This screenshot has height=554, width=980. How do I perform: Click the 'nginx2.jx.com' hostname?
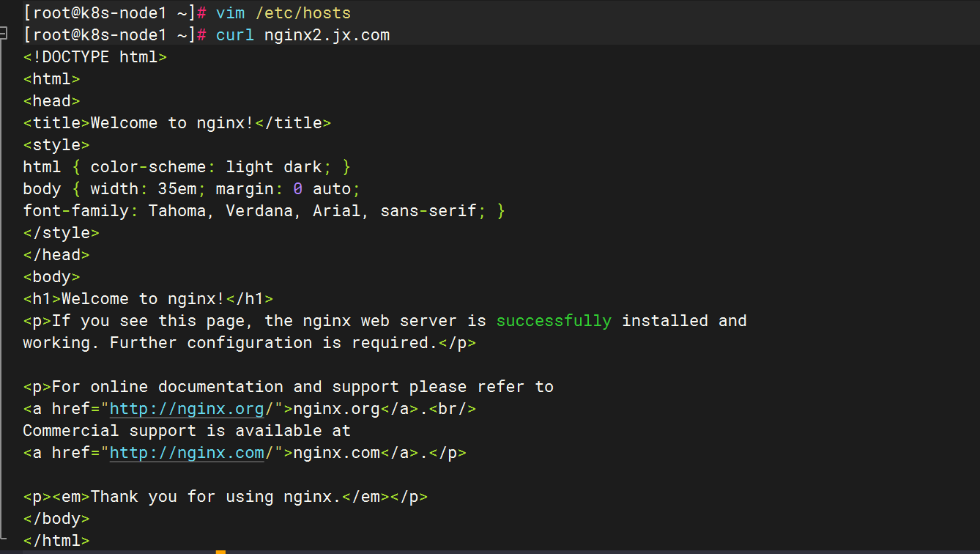pyautogui.click(x=327, y=35)
